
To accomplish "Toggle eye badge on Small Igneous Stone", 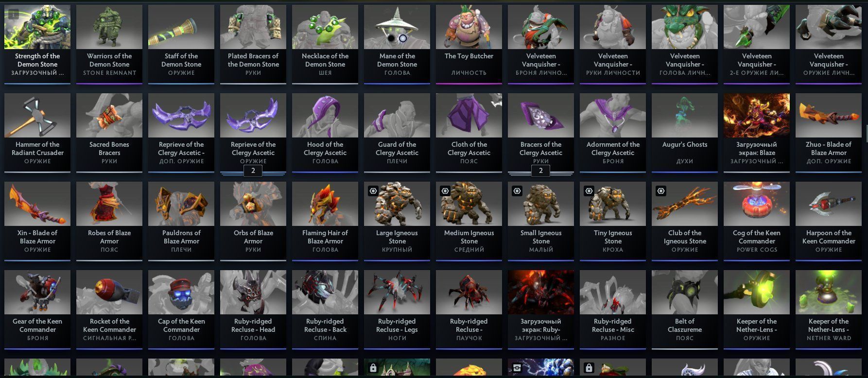I will point(517,191).
